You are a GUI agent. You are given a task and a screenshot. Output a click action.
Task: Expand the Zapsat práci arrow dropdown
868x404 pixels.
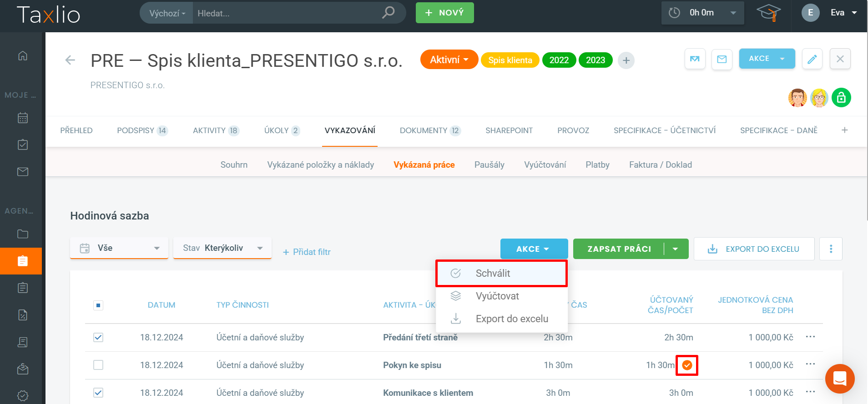click(x=676, y=249)
